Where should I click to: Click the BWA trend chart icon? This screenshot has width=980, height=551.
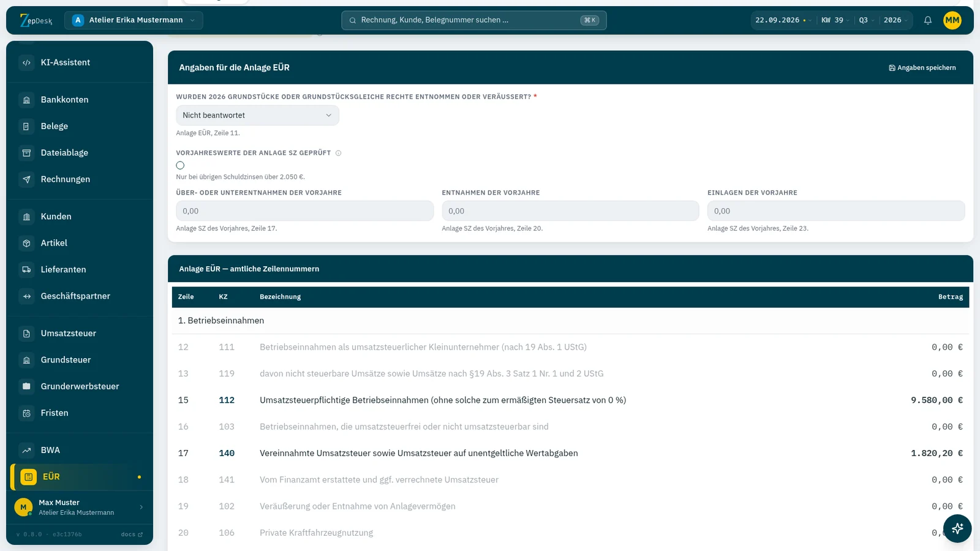coord(26,451)
